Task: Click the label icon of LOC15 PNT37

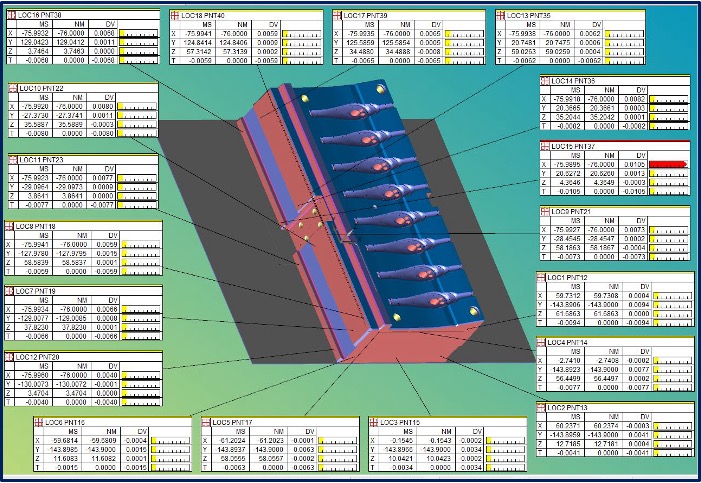Action: (x=545, y=146)
